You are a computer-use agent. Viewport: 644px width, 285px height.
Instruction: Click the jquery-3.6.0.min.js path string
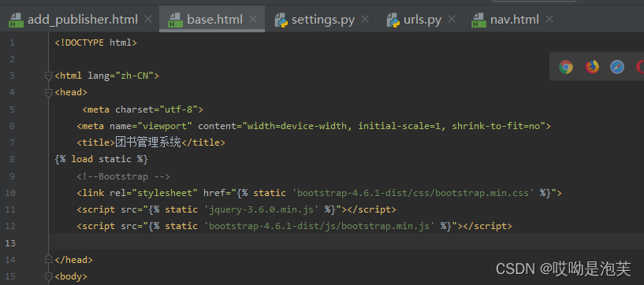(262, 209)
